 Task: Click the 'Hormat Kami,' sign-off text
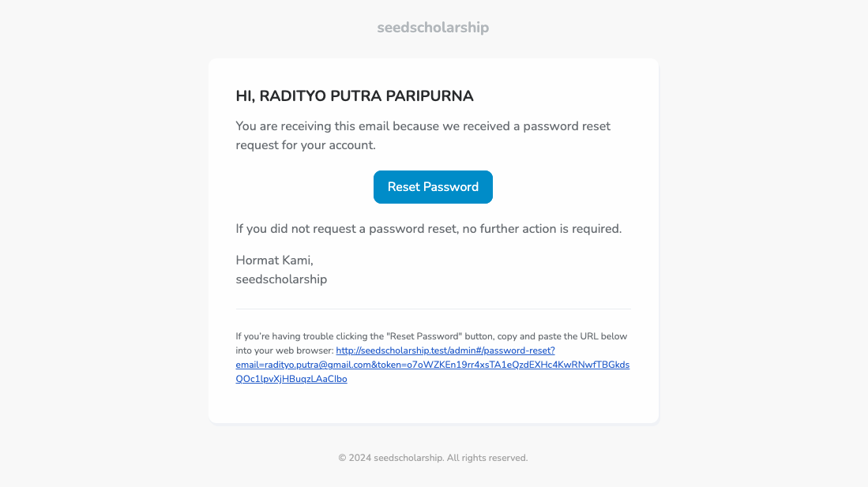[x=275, y=260]
